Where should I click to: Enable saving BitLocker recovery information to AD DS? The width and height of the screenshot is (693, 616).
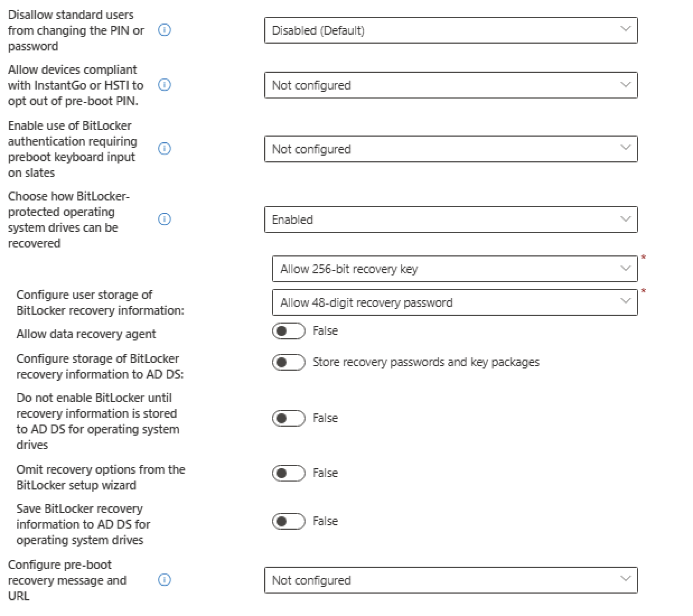click(288, 521)
